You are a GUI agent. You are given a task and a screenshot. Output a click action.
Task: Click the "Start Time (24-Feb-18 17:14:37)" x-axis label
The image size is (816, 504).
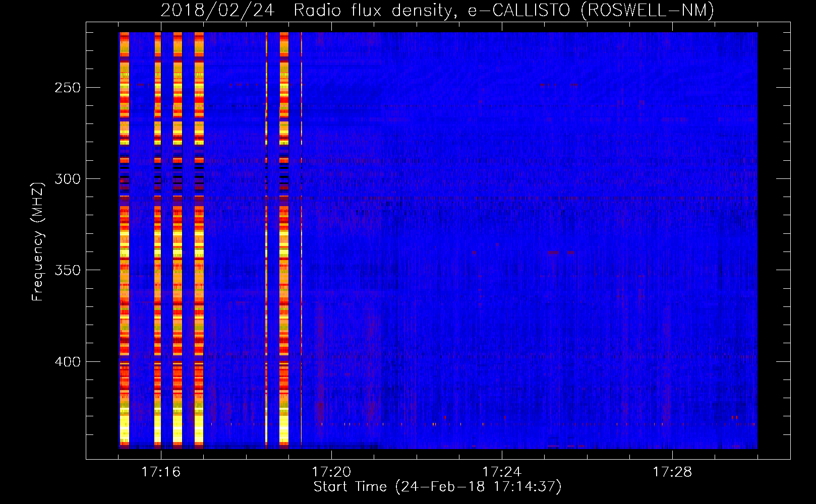click(x=437, y=486)
